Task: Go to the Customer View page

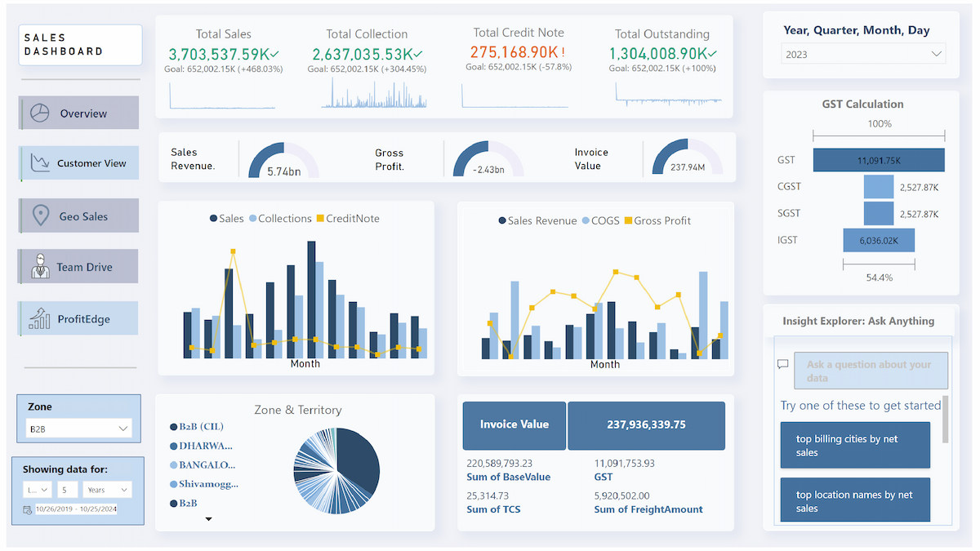Action: [x=79, y=162]
